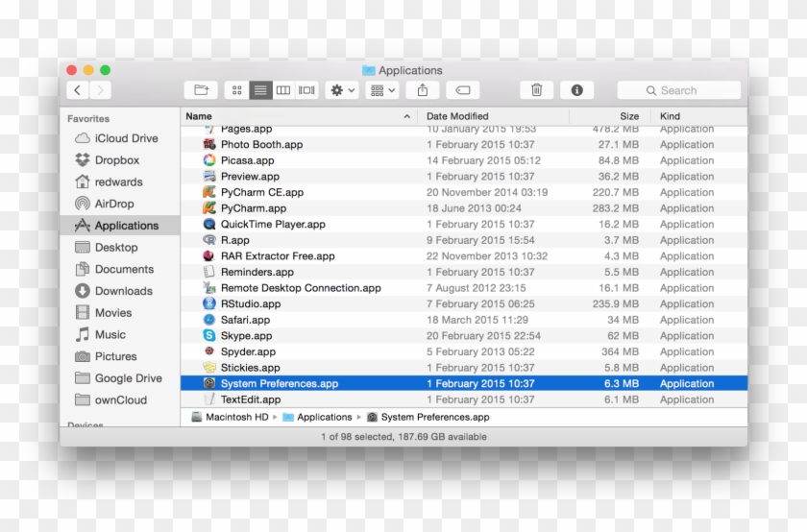Click the Share toolbar button
This screenshot has width=807, height=532.
pyautogui.click(x=423, y=90)
